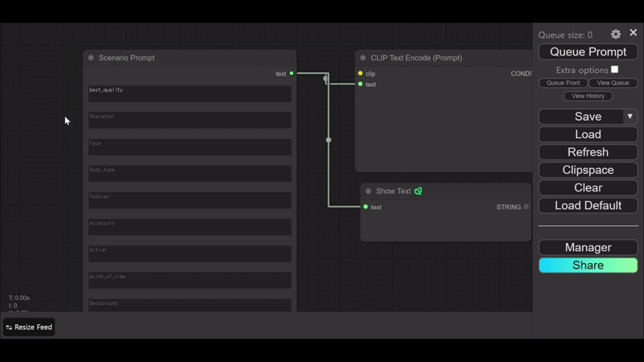The image size is (644, 362).
Task: Click the Queue size: 0 label
Action: tap(565, 35)
